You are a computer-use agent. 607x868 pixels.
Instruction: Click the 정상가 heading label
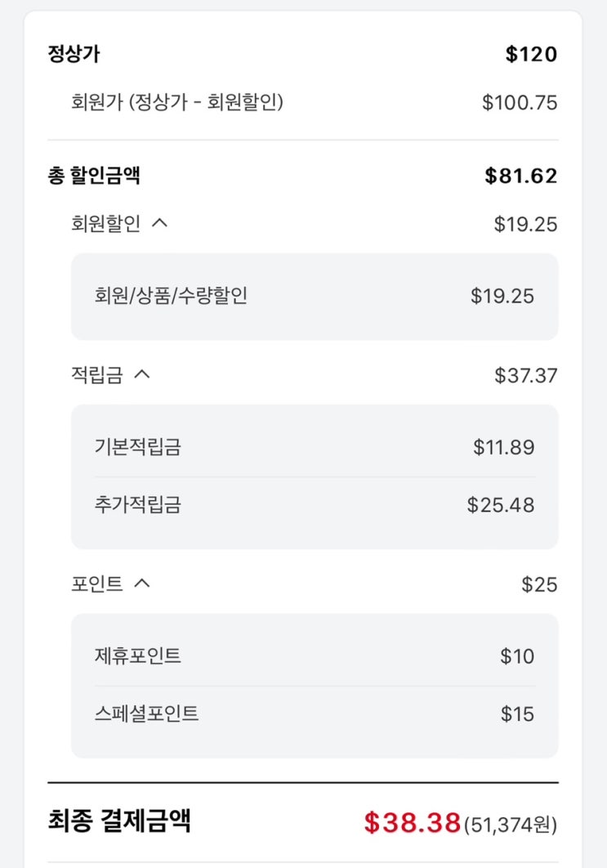(x=74, y=55)
